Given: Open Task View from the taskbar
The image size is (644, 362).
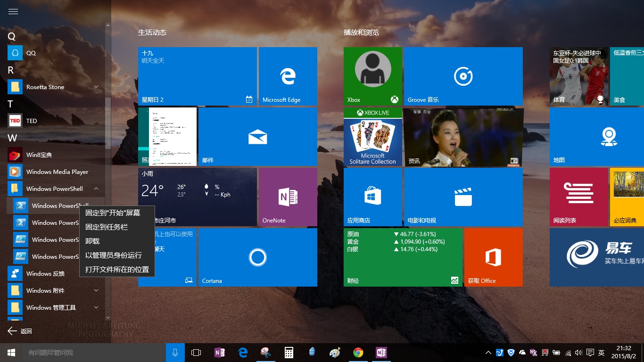Looking at the screenshot, I should tap(196, 353).
